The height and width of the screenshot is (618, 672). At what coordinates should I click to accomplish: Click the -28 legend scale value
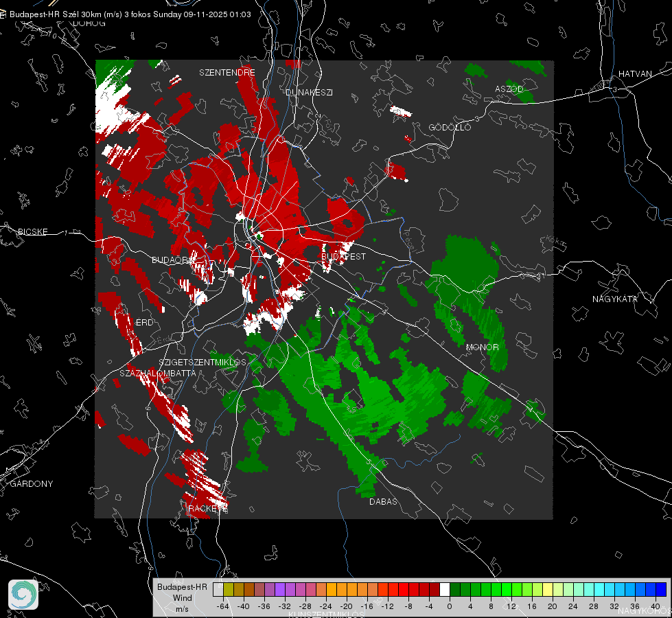(x=305, y=606)
